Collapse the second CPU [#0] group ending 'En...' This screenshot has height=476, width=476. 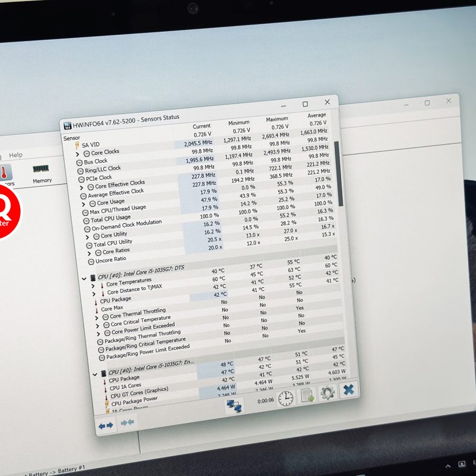point(95,374)
